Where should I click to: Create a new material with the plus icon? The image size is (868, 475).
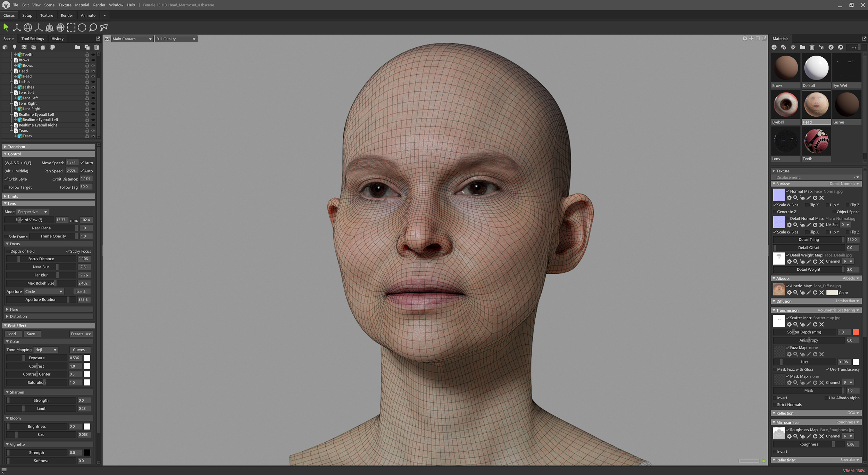click(774, 47)
